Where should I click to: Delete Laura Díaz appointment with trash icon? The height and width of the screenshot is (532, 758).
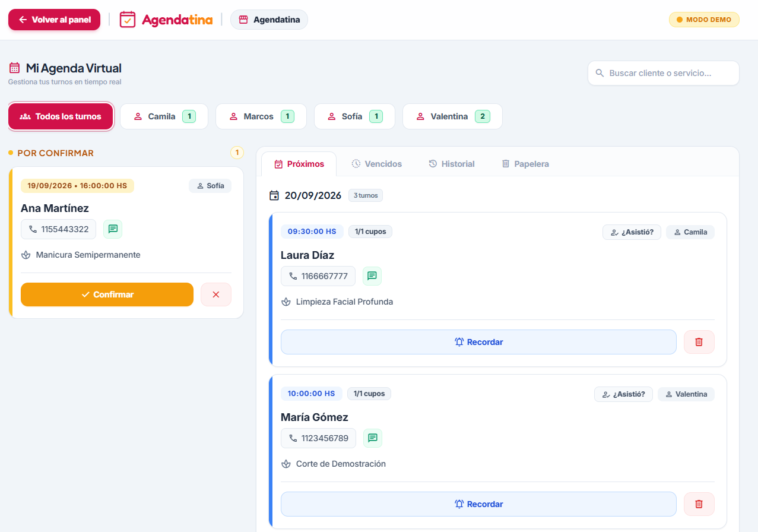[x=699, y=342]
